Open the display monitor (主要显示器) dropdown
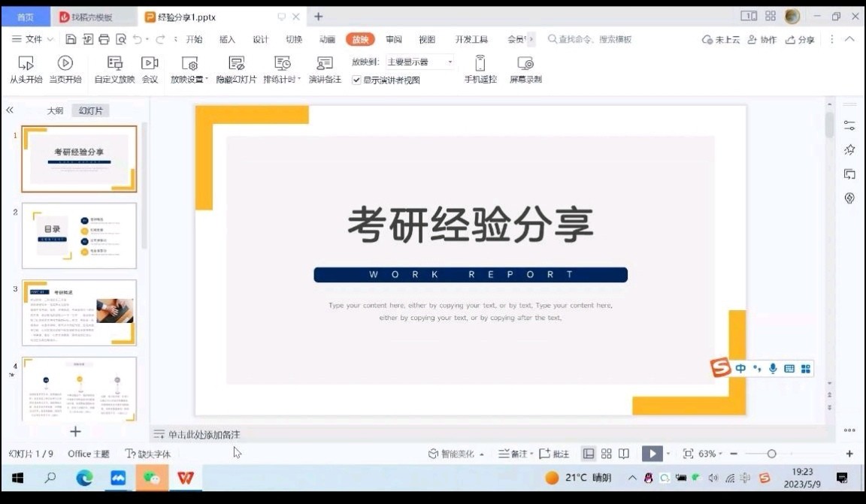Image resolution: width=866 pixels, height=504 pixels. coord(420,62)
